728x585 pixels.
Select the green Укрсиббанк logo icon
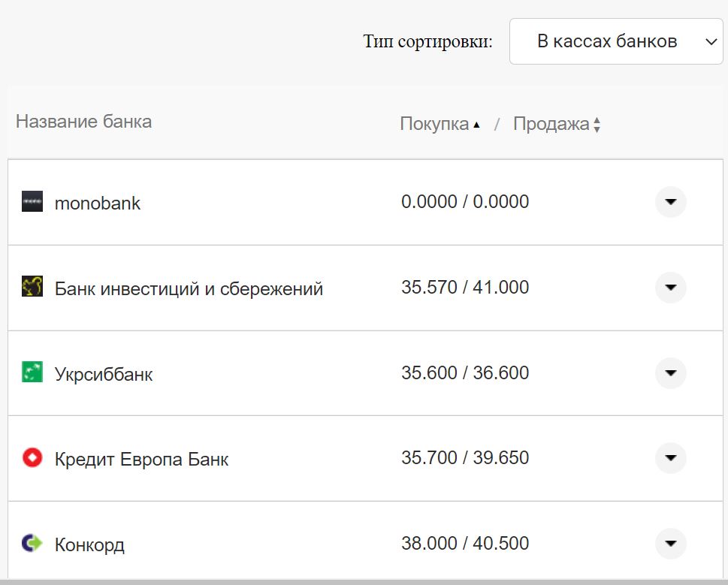point(32,372)
